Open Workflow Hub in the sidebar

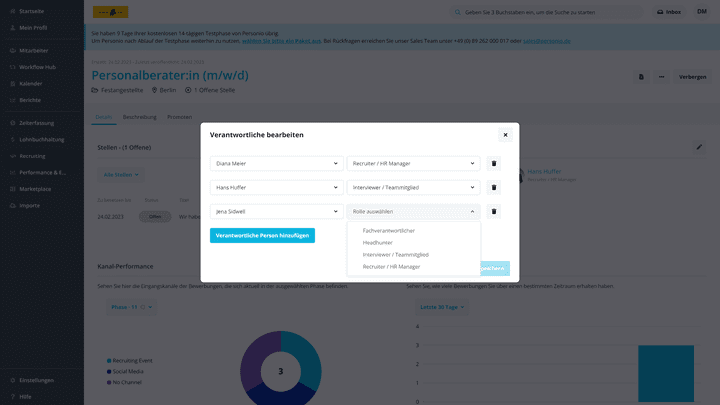click(x=37, y=67)
